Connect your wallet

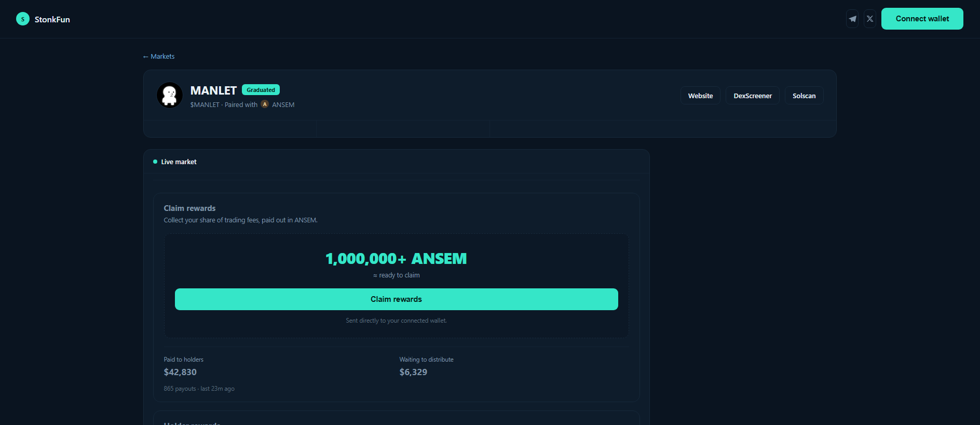coord(922,19)
